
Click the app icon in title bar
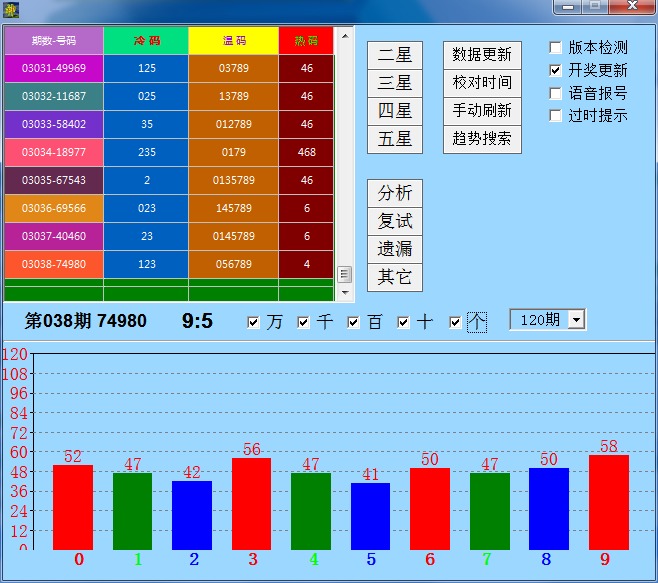pos(11,9)
